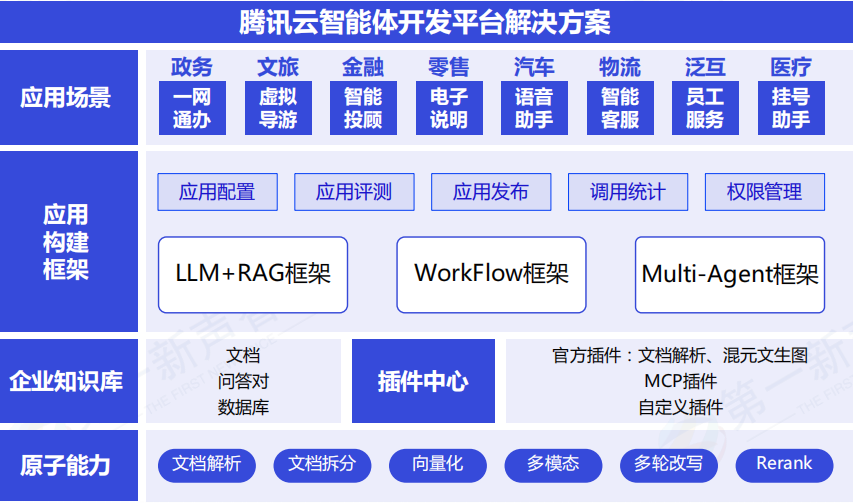Select the Rerank capability pill
Screen dimensions: 853x503
point(784,465)
